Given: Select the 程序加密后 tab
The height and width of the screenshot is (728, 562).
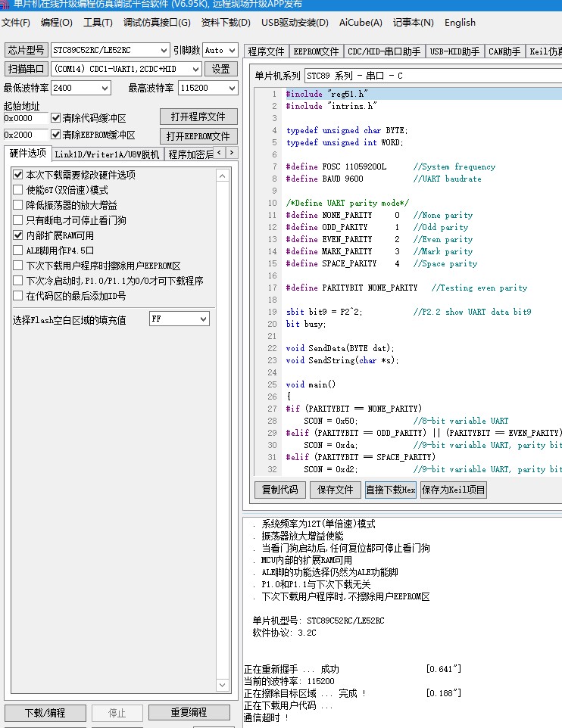Looking at the screenshot, I should 190,154.
